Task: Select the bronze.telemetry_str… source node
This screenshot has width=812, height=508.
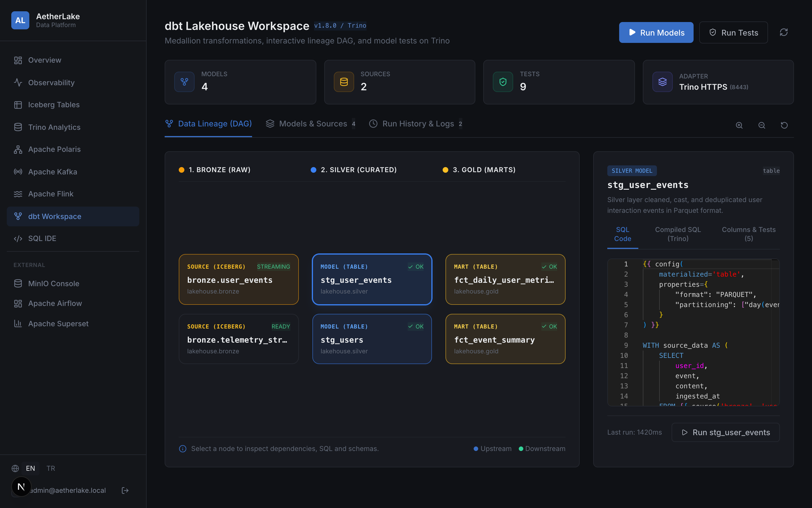Action: (239, 339)
